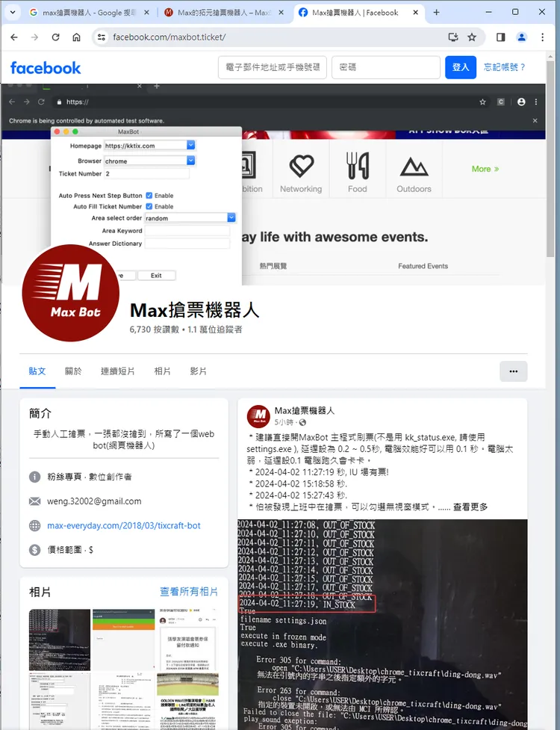Viewport: 560px width, 730px height.
Task: Close the Max拓元搶票機器人 tab
Action: pos(281,13)
